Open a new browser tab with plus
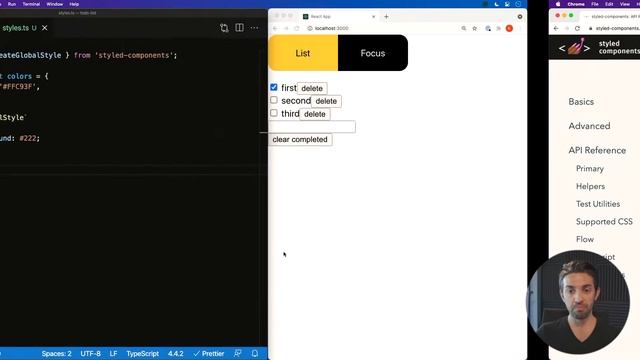The height and width of the screenshot is (360, 640). (386, 17)
